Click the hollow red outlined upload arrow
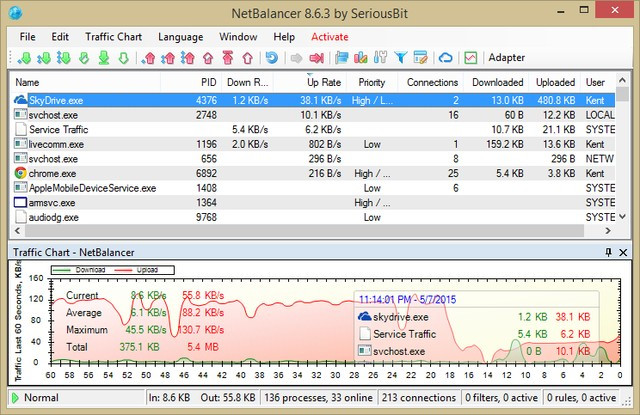640x415 pixels. (248, 58)
